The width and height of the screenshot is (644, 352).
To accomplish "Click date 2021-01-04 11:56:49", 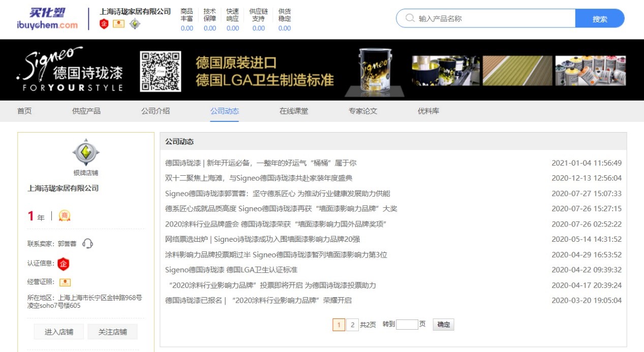I will pos(587,163).
